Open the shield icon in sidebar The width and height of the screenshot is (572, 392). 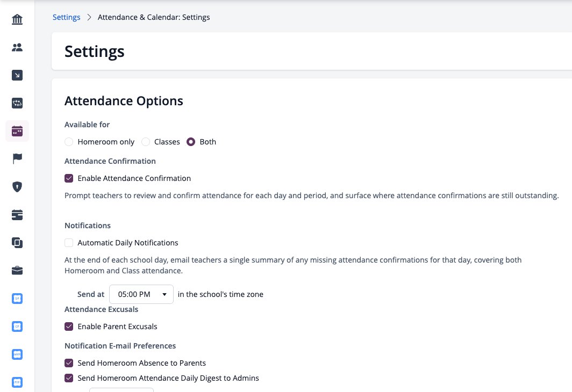coord(17,187)
